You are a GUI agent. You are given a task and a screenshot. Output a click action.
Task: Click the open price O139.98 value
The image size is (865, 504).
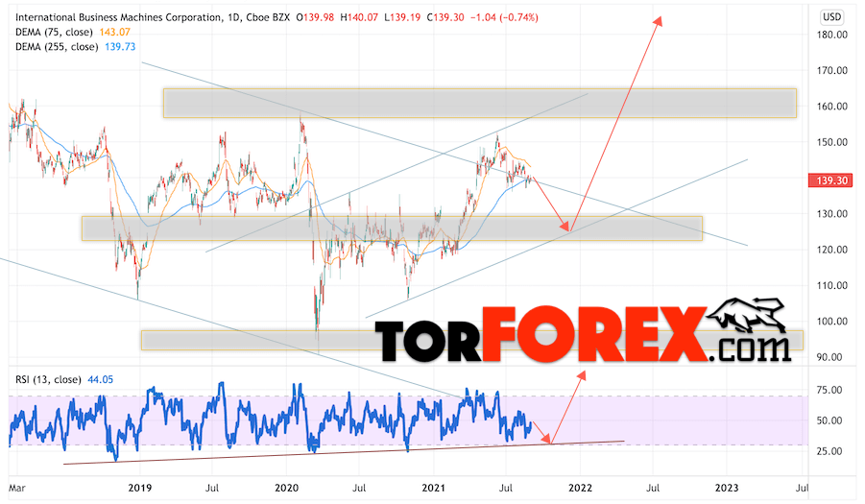315,17
